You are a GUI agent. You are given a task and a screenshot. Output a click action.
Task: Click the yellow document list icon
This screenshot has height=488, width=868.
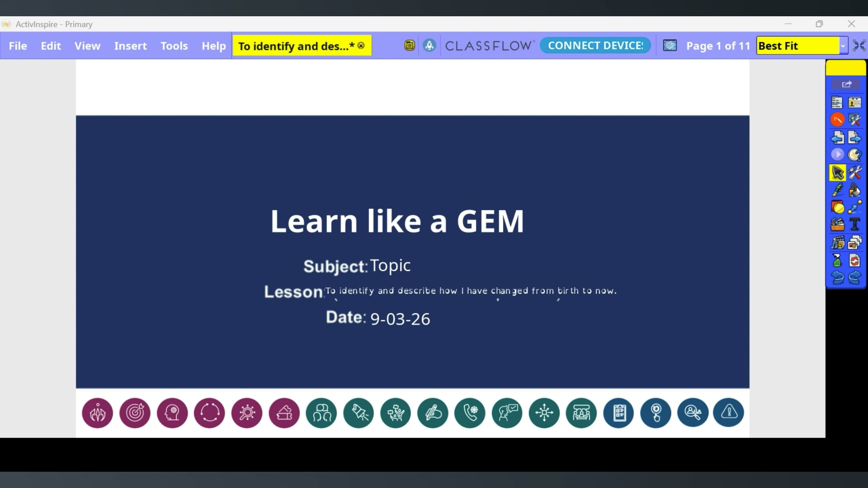click(x=410, y=46)
